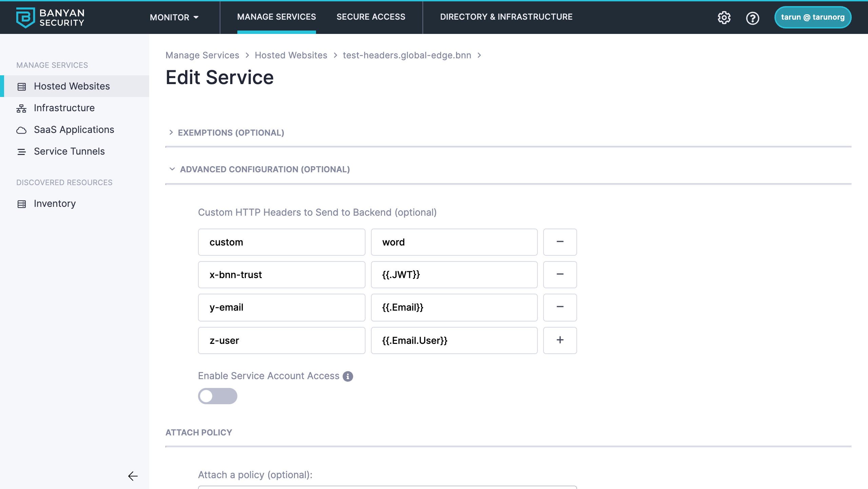Remove the custom header row with minus
The height and width of the screenshot is (489, 868).
(560, 242)
